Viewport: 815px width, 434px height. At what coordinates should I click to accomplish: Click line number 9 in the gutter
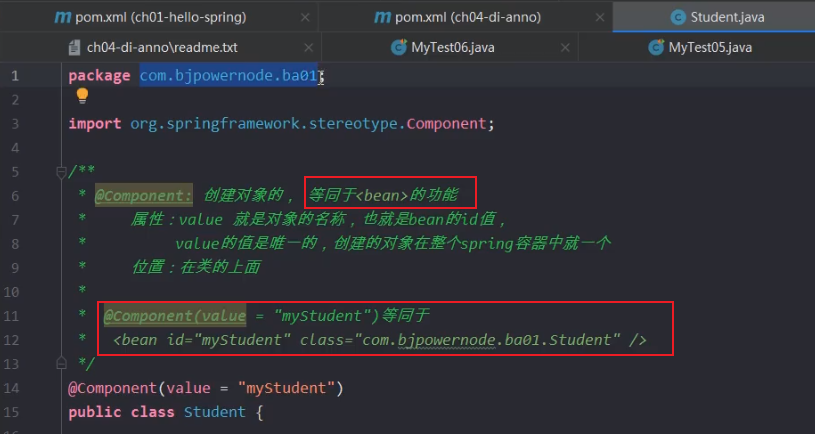(x=15, y=268)
